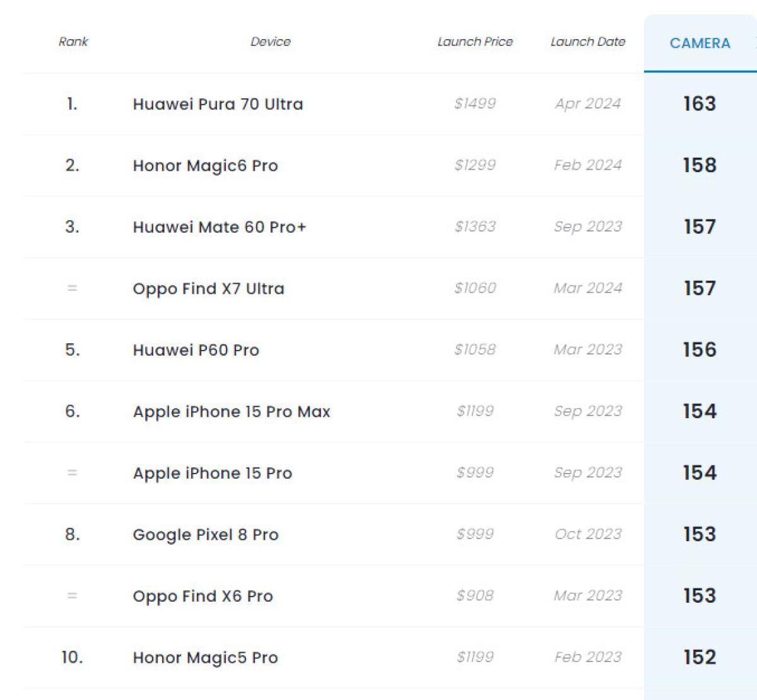Click Apple iPhone 15 Pro Max link
This screenshot has height=700, width=757.
[x=232, y=412]
